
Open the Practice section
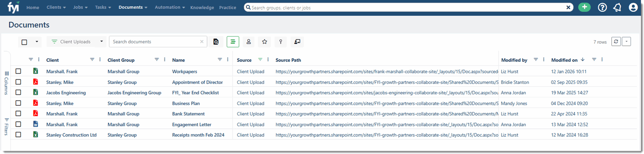pyautogui.click(x=228, y=8)
